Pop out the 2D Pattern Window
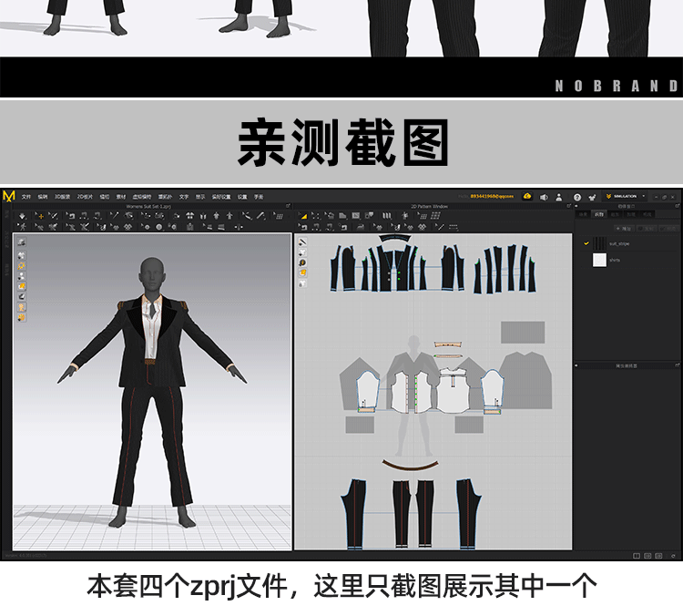The height and width of the screenshot is (616, 683). click(x=569, y=206)
